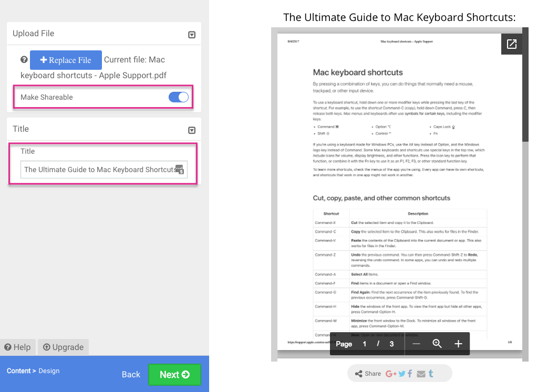Click the help question mark icon beside Replace File
The width and height of the screenshot is (558, 392).
[x=24, y=60]
